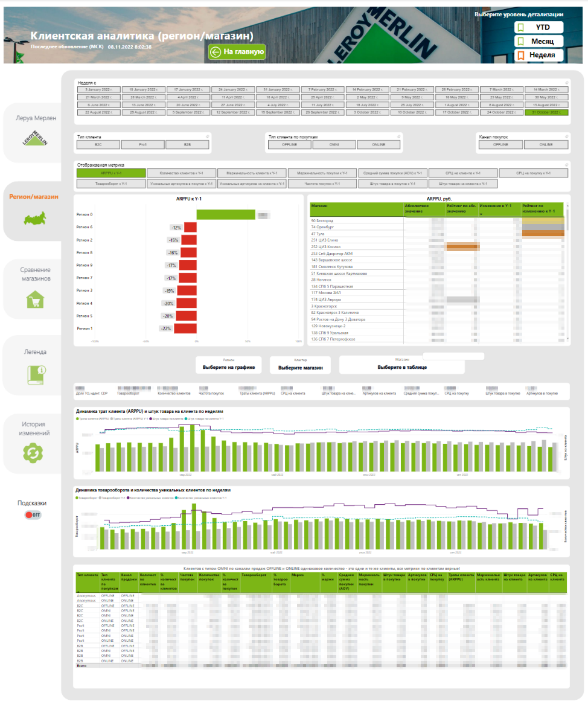The width and height of the screenshot is (588, 707).
Task: Open Легенда via the info book icon
Action: click(x=37, y=375)
